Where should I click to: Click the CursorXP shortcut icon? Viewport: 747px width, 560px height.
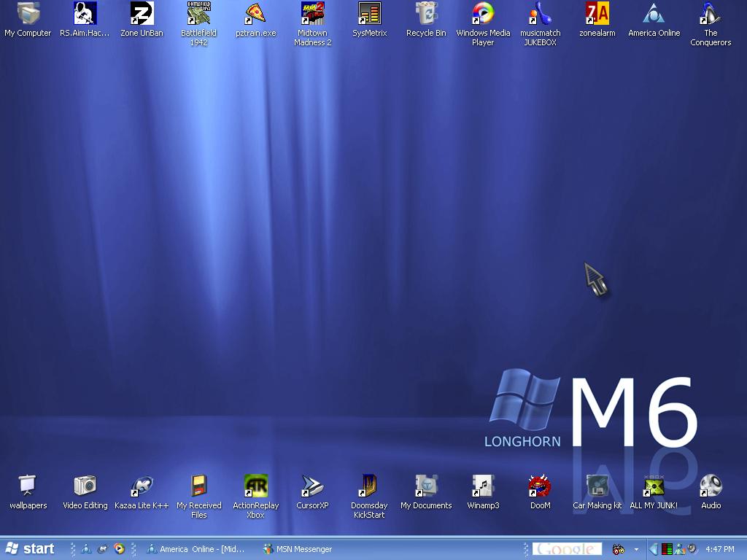[312, 486]
